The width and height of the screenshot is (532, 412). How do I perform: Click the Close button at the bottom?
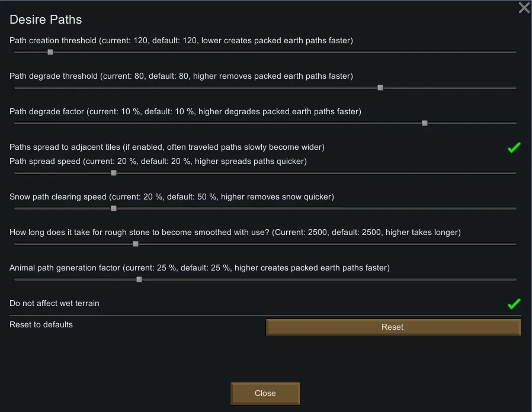coord(265,393)
